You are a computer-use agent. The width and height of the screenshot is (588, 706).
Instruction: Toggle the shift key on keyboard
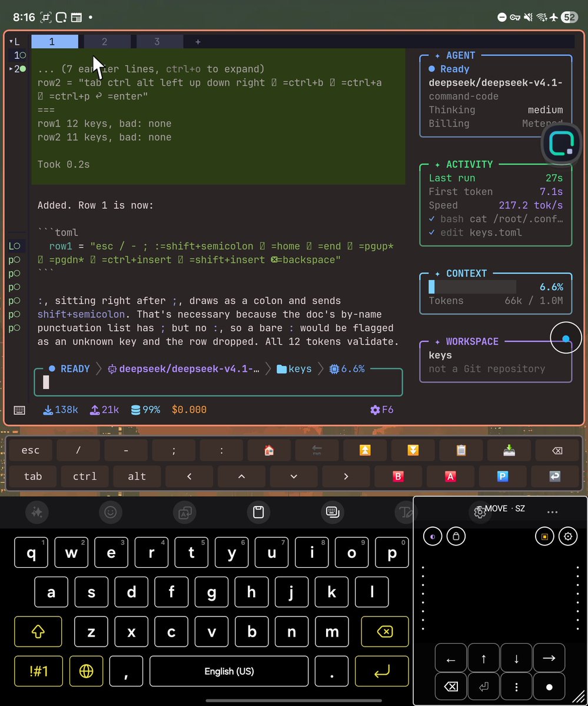[38, 632]
